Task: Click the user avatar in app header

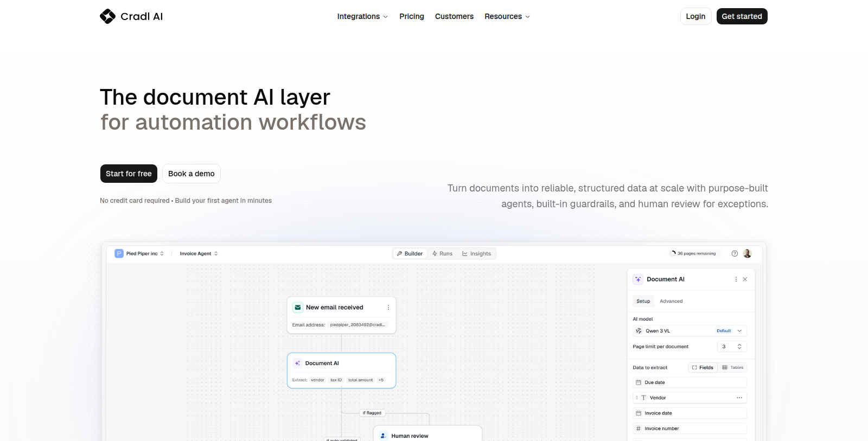Action: point(747,253)
